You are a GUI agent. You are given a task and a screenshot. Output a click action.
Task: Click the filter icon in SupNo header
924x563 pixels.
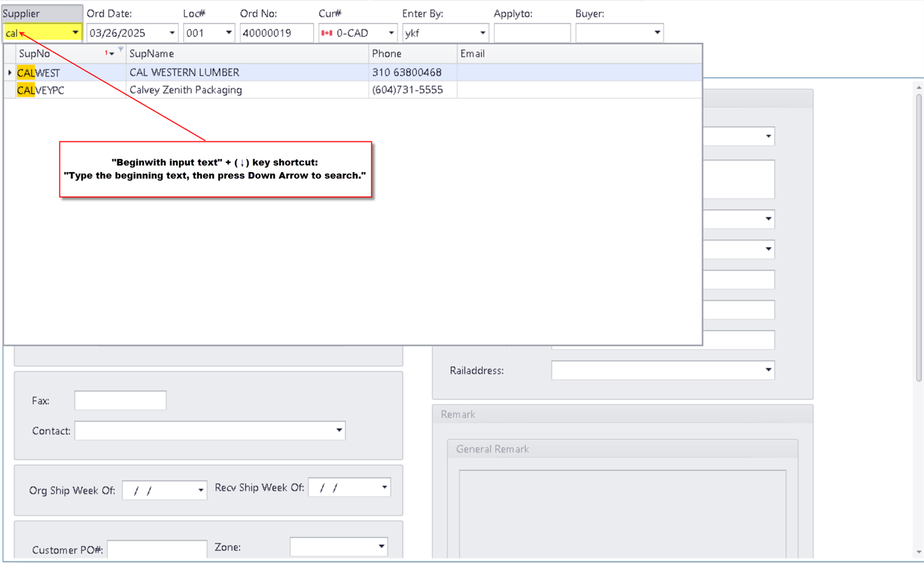[x=120, y=49]
